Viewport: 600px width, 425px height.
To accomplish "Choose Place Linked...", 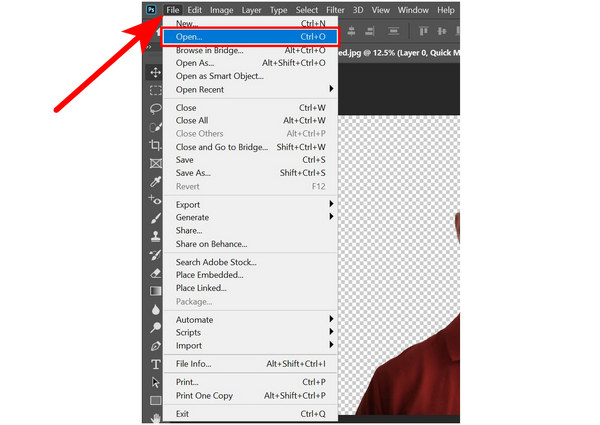I will [251, 288].
